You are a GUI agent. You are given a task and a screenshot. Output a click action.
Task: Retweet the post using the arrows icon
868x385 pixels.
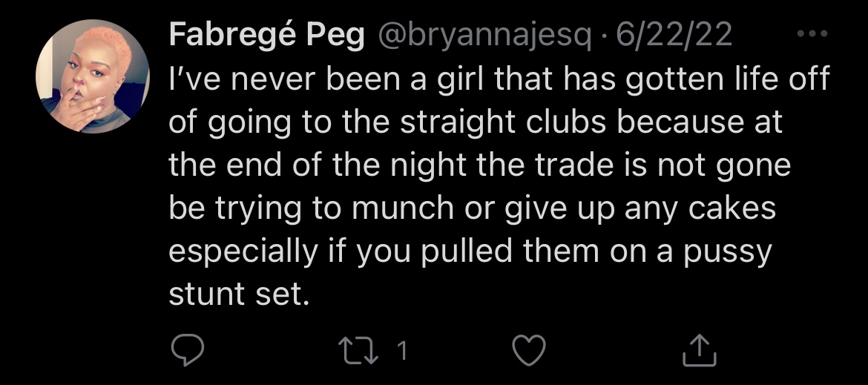[x=359, y=351]
